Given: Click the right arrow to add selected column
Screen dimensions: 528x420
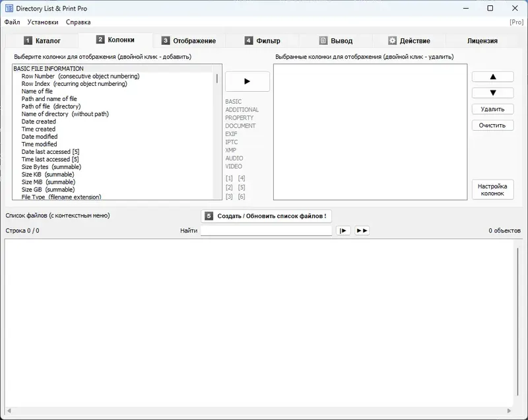Looking at the screenshot, I should point(247,81).
